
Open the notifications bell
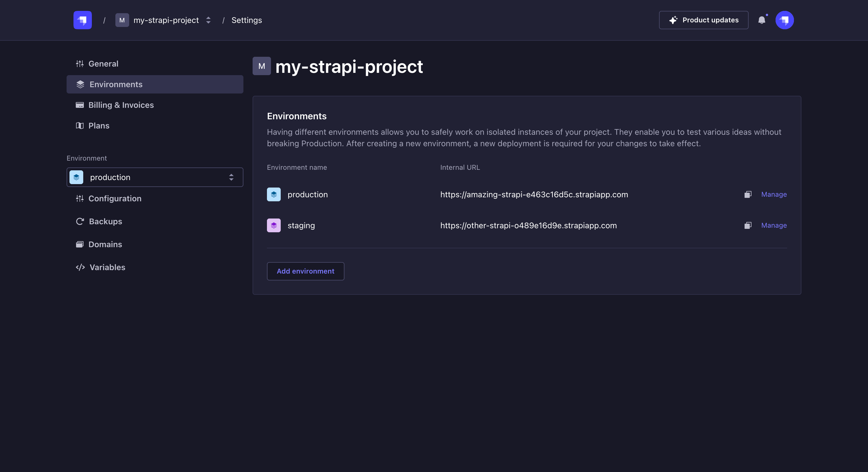point(762,20)
